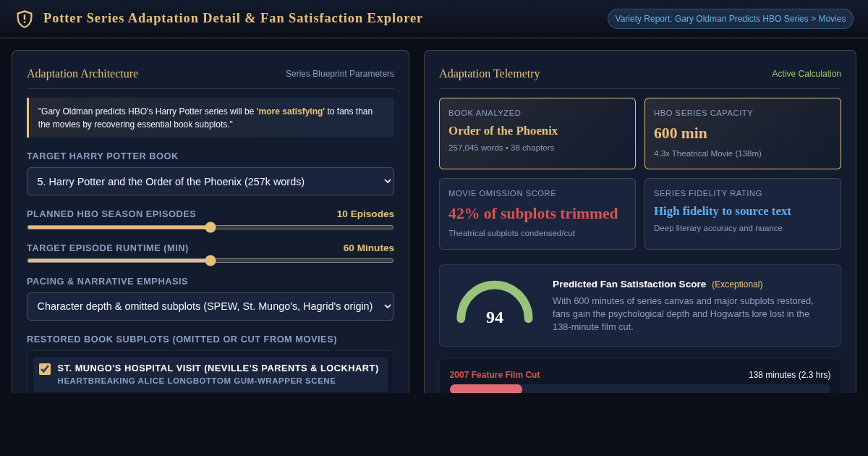The width and height of the screenshot is (868, 456).
Task: Click the fan satisfaction gauge showing 94
Action: point(495,303)
